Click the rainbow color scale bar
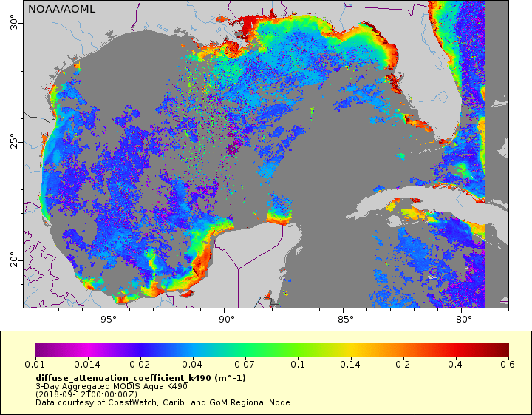This screenshot has width=532, height=415. (272, 350)
